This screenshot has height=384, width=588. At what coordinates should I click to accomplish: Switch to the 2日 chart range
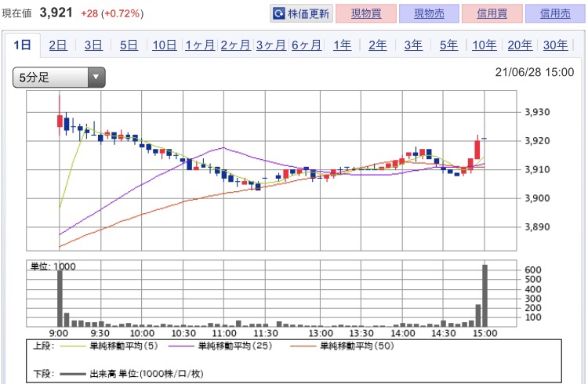point(58,45)
